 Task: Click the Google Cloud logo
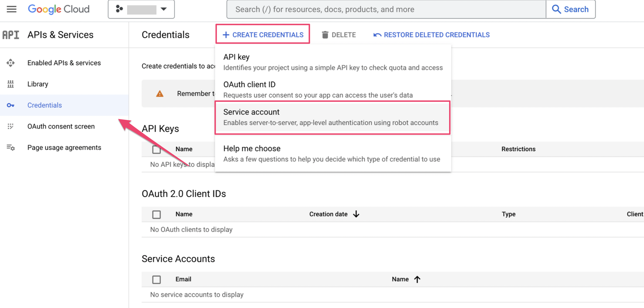click(58, 9)
